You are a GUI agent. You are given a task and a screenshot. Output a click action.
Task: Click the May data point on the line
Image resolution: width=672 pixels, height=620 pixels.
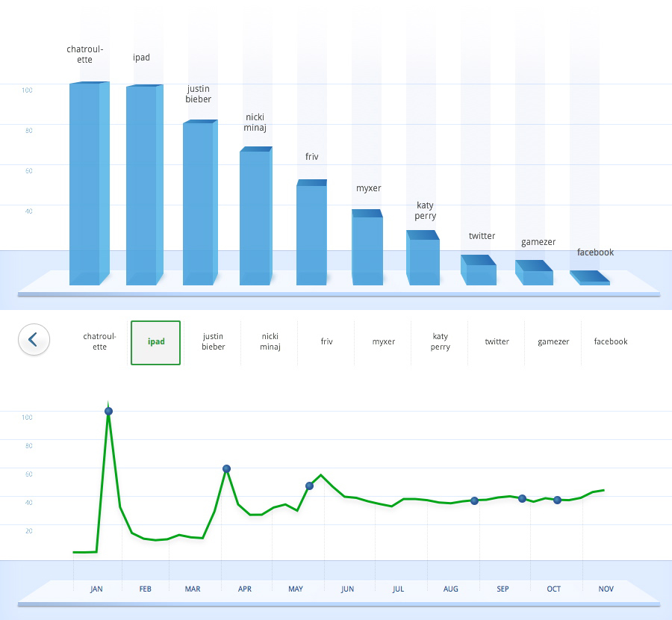point(309,486)
